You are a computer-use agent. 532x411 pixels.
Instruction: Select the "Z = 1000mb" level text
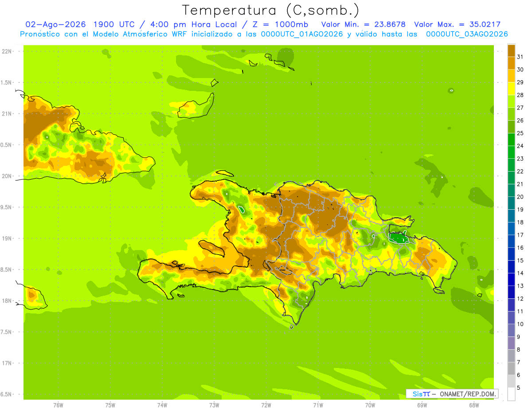tap(281, 24)
